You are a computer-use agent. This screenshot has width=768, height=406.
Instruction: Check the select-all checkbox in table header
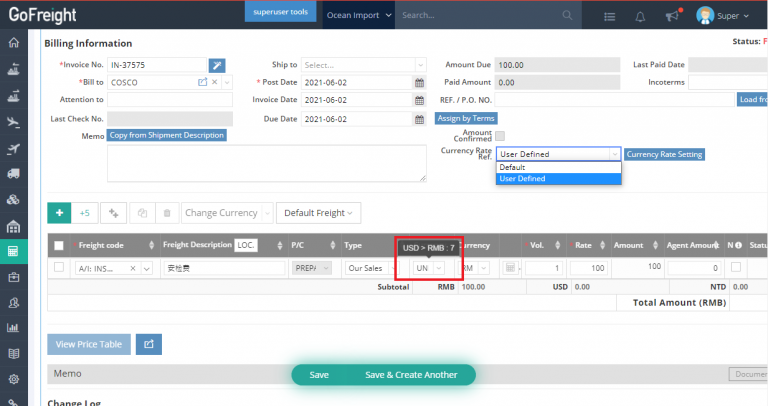click(59, 246)
